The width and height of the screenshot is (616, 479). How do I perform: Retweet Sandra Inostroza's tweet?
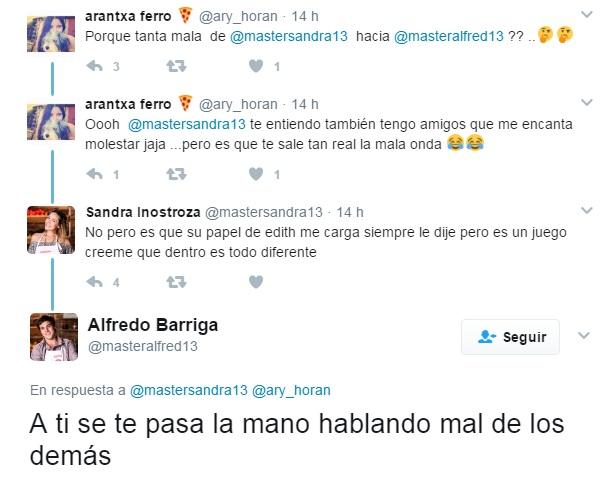coord(176,282)
